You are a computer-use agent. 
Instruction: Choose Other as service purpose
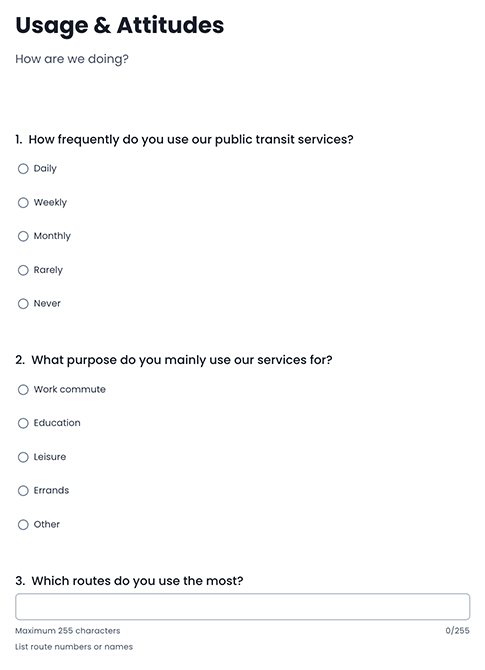point(23,525)
